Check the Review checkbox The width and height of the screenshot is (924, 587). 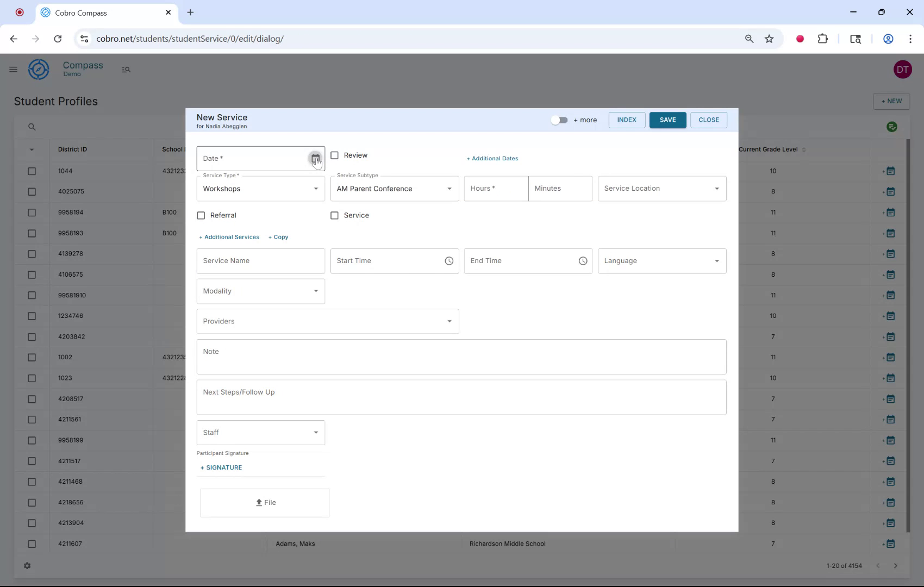[x=335, y=155]
